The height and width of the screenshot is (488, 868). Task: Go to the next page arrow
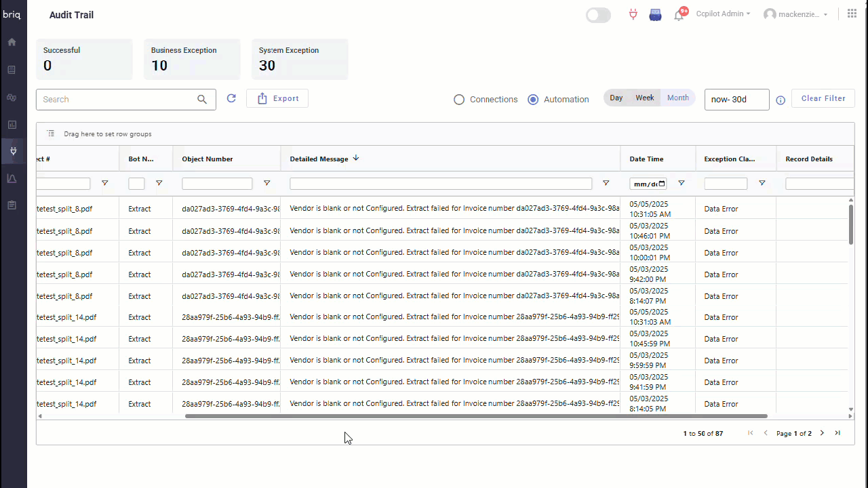click(822, 433)
